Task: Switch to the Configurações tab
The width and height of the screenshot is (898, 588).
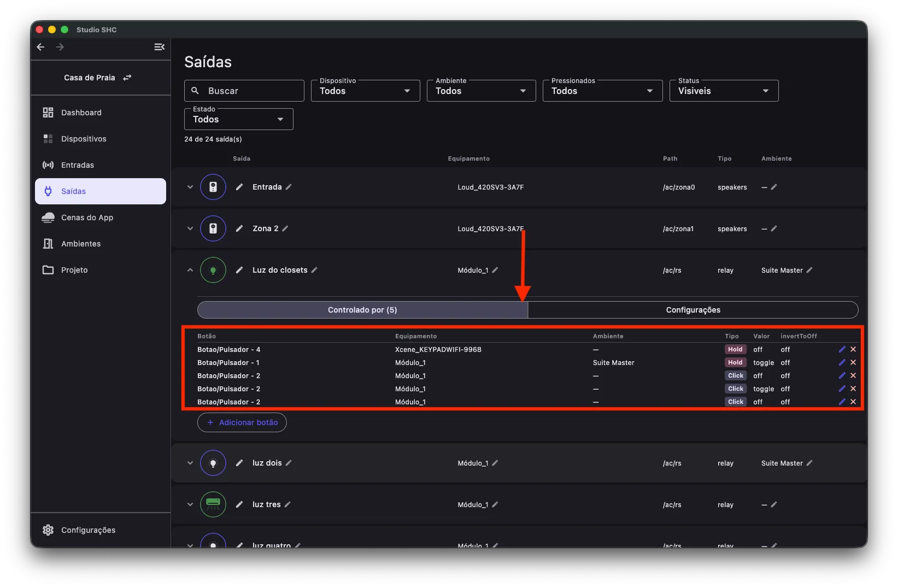Action: coord(693,310)
